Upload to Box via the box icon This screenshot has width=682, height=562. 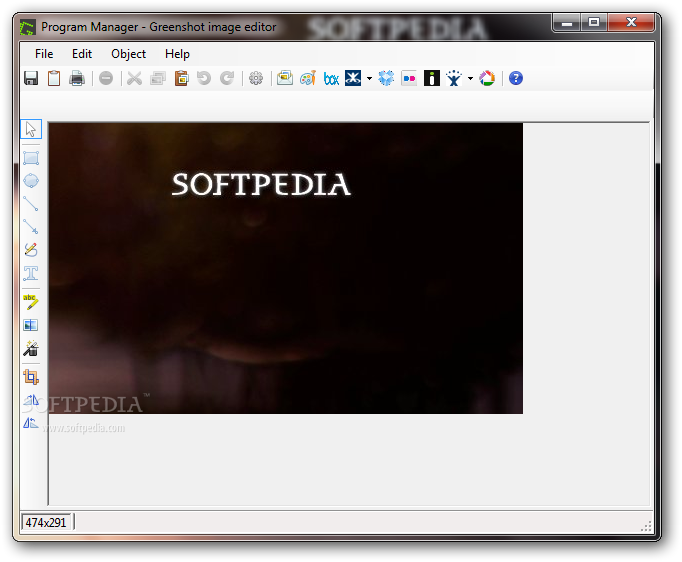tap(331, 79)
